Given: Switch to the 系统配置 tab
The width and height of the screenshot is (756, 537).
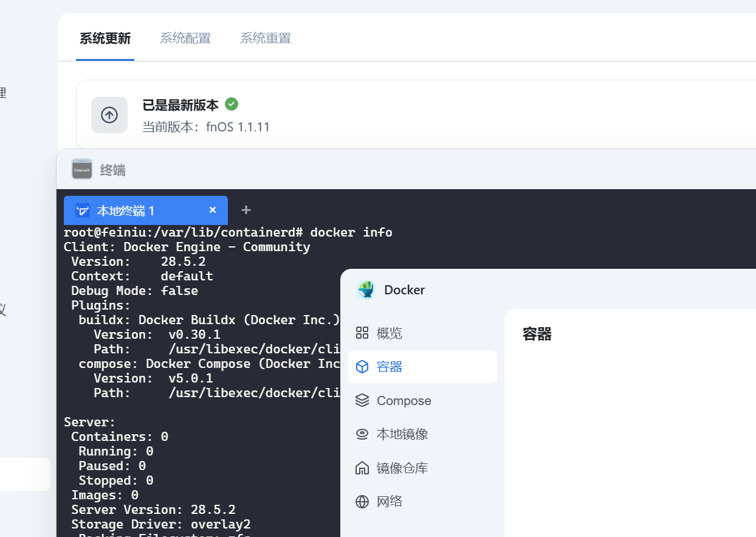Looking at the screenshot, I should coord(185,38).
